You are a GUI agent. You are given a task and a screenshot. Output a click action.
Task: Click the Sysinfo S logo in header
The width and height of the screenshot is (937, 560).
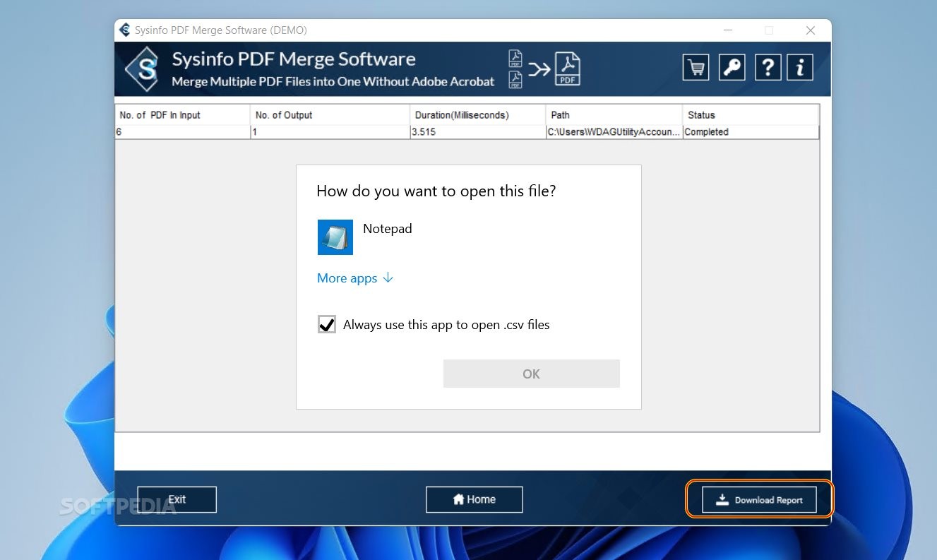[x=142, y=69]
